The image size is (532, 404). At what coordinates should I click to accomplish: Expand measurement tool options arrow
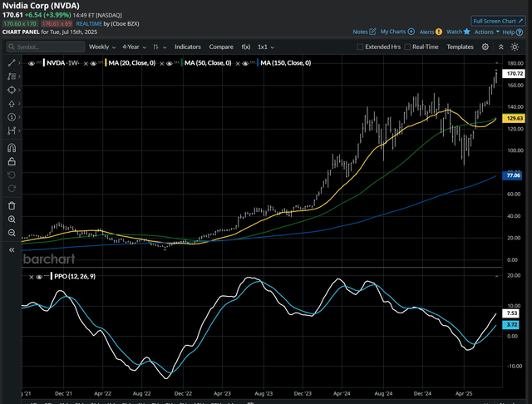pyautogui.click(x=19, y=131)
